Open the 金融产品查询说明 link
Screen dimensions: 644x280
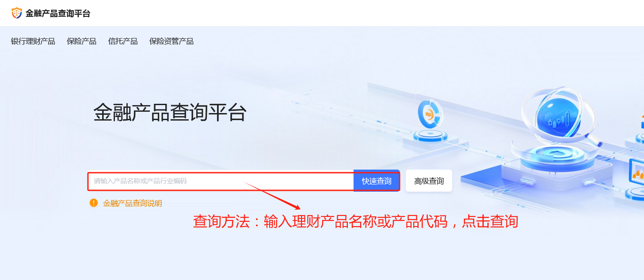coord(133,203)
